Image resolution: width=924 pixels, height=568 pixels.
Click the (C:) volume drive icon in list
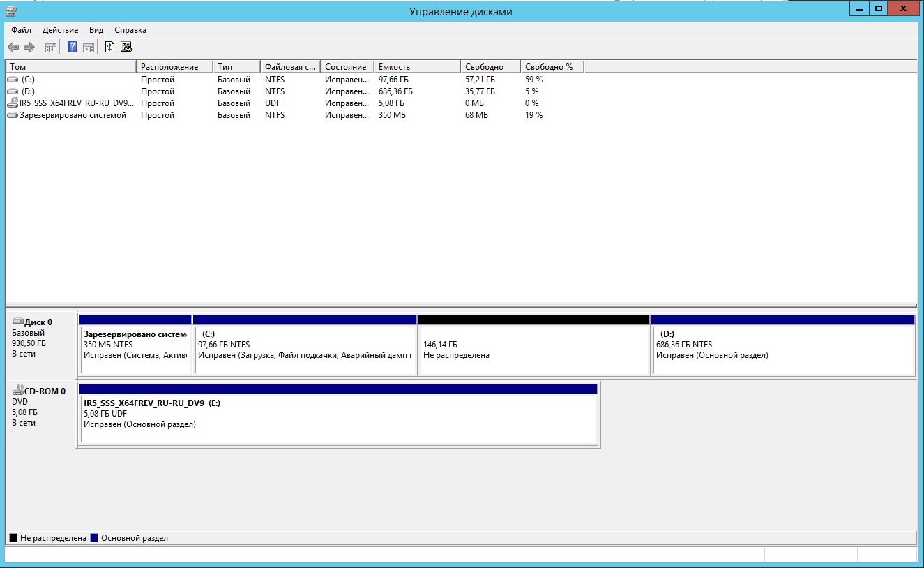(x=13, y=80)
